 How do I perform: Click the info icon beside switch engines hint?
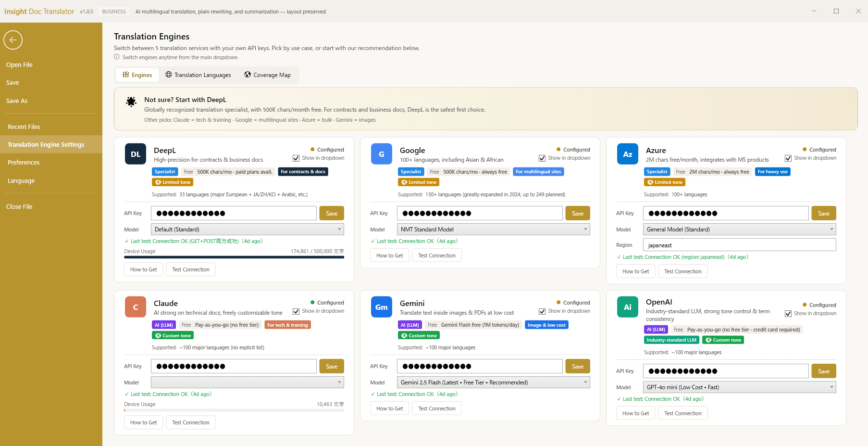[x=117, y=57]
